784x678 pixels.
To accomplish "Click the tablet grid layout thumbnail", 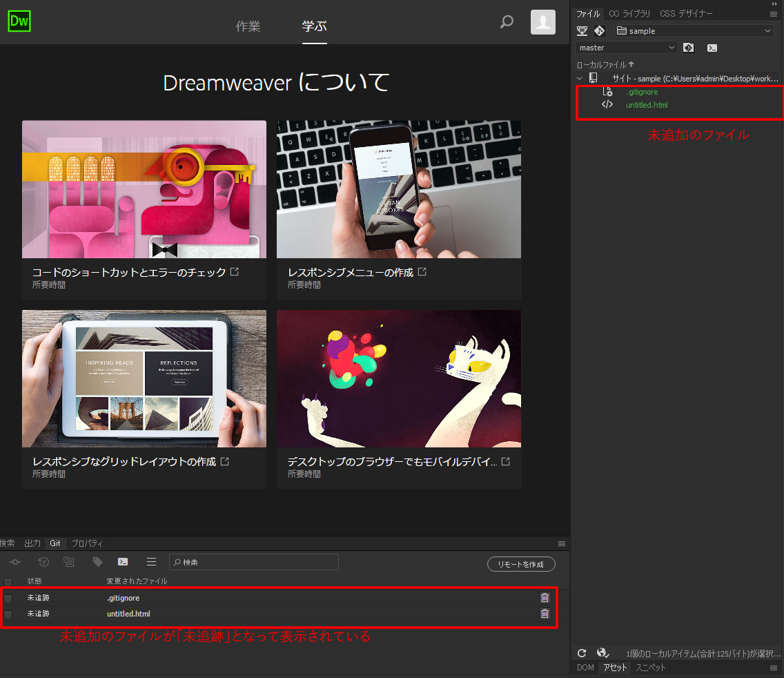I will tap(144, 378).
